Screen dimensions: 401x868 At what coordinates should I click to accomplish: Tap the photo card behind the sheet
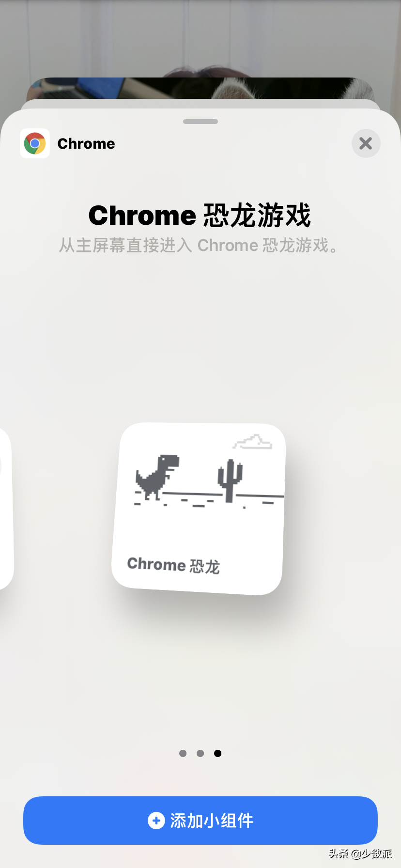pos(200,88)
